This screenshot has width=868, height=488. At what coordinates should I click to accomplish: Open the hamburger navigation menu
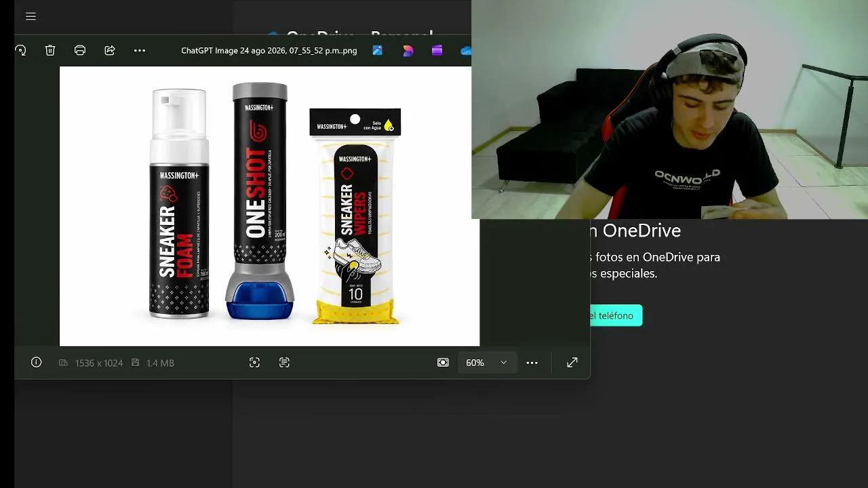point(31,16)
